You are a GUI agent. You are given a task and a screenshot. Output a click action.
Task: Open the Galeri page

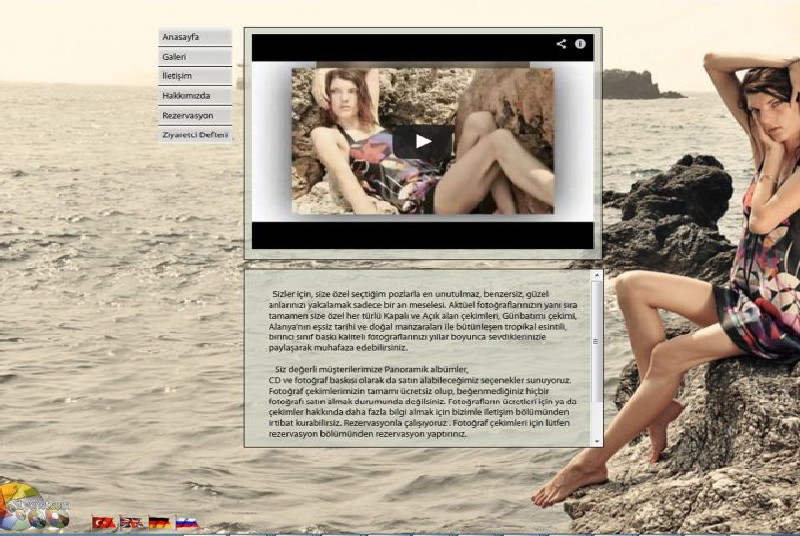click(195, 57)
